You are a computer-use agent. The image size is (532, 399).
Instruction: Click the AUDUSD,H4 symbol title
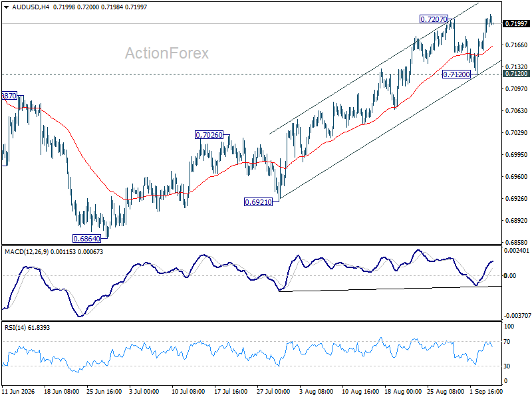click(x=31, y=7)
